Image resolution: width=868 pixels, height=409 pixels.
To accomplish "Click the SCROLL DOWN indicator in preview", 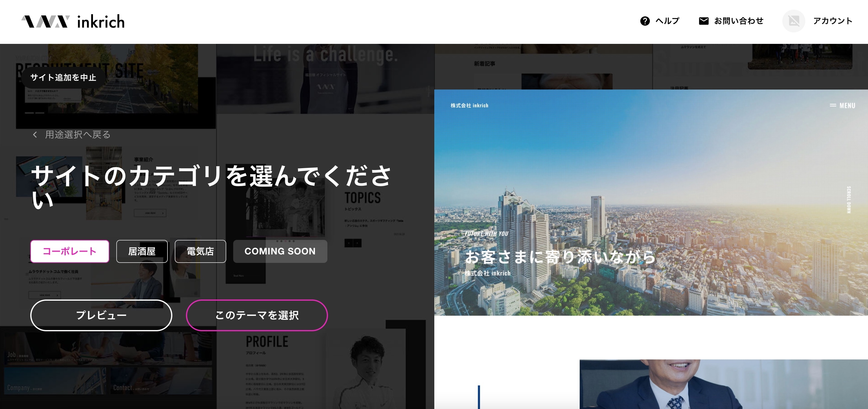I will coord(848,200).
